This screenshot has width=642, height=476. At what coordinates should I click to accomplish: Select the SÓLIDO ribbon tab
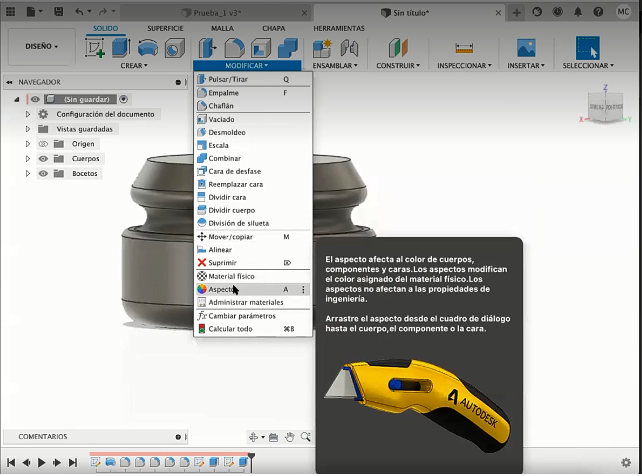pyautogui.click(x=105, y=28)
